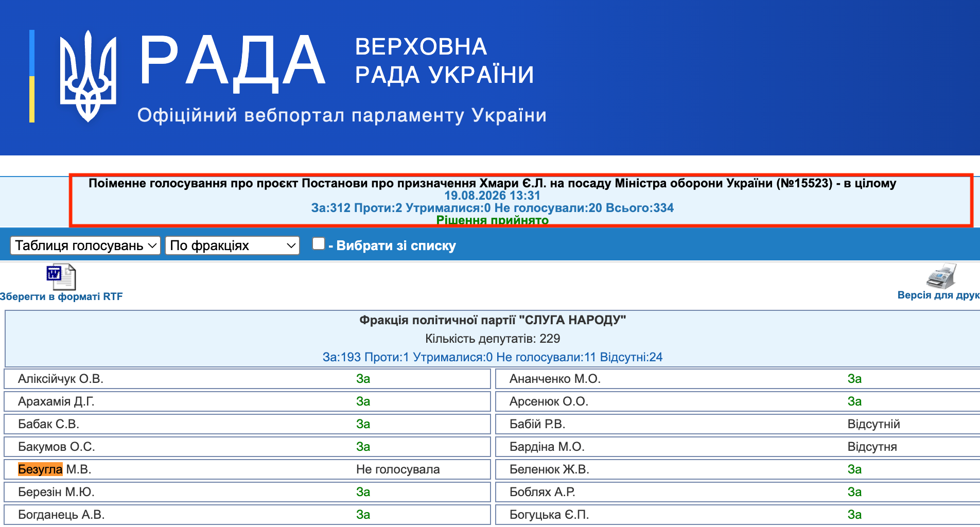Select deputy name 'Бабій Р.В.'
Image resolution: width=980 pixels, height=527 pixels.
click(x=537, y=424)
